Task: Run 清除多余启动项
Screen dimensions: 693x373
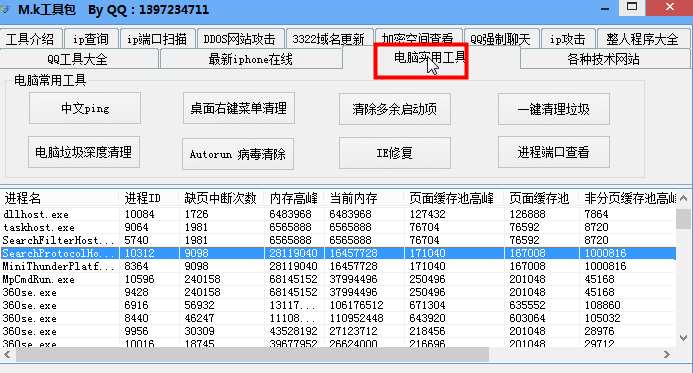Action: pos(395,109)
